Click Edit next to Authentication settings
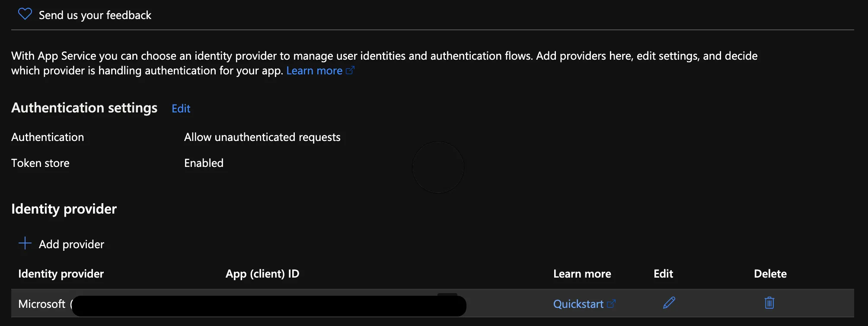Screen dimensions: 868x326 point(181,109)
